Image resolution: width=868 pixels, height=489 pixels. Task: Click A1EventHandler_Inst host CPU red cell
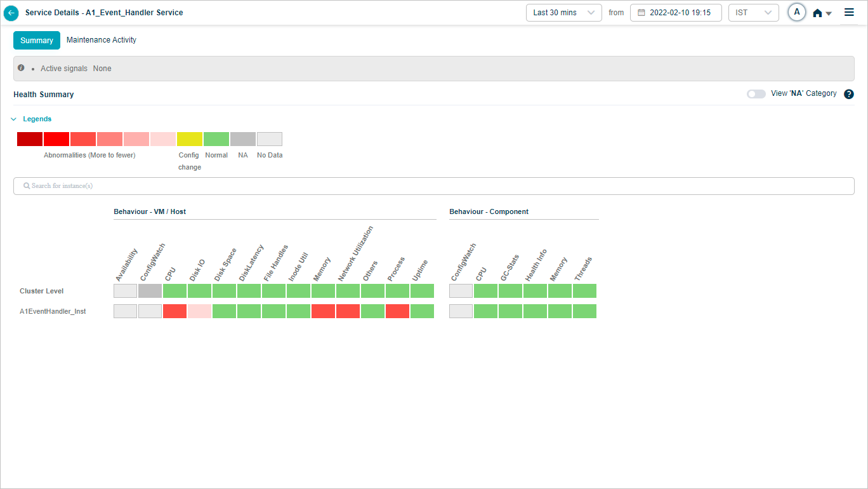174,311
